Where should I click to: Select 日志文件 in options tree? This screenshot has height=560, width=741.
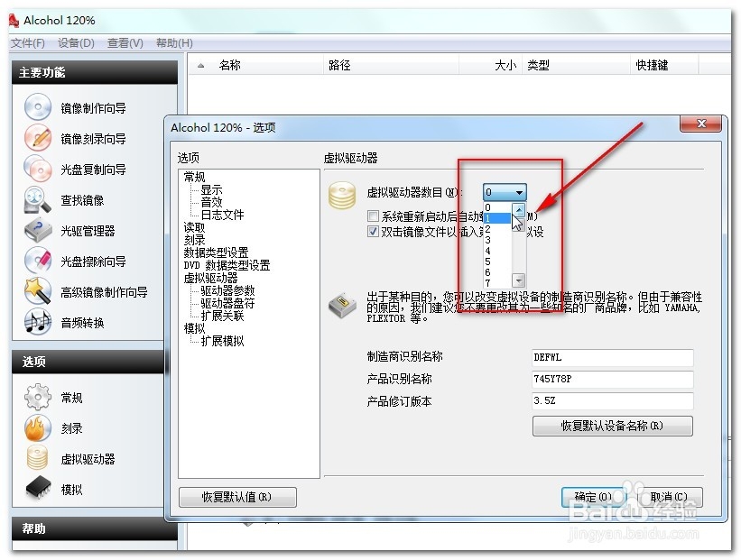coord(222,215)
